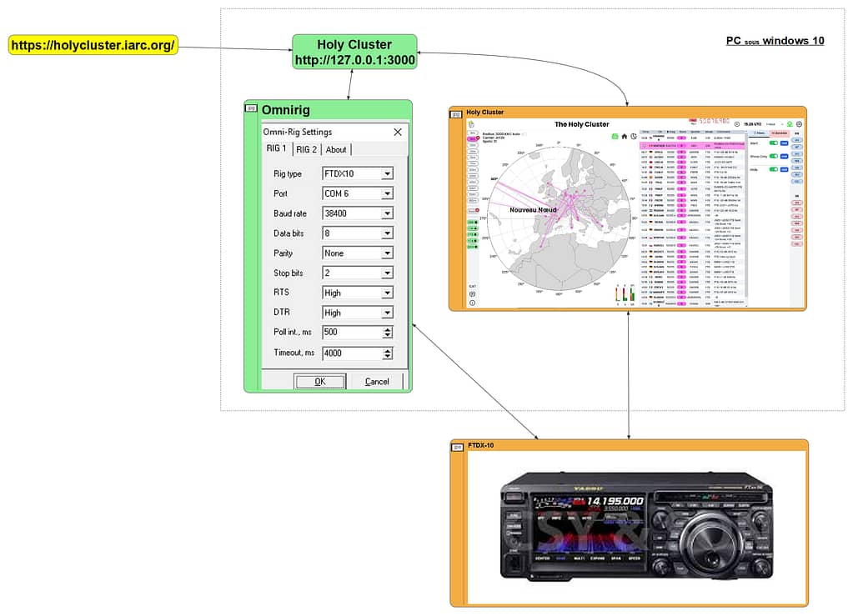Click the highlighted pink spot row in table
The width and height of the screenshot is (853, 616).
click(x=692, y=146)
